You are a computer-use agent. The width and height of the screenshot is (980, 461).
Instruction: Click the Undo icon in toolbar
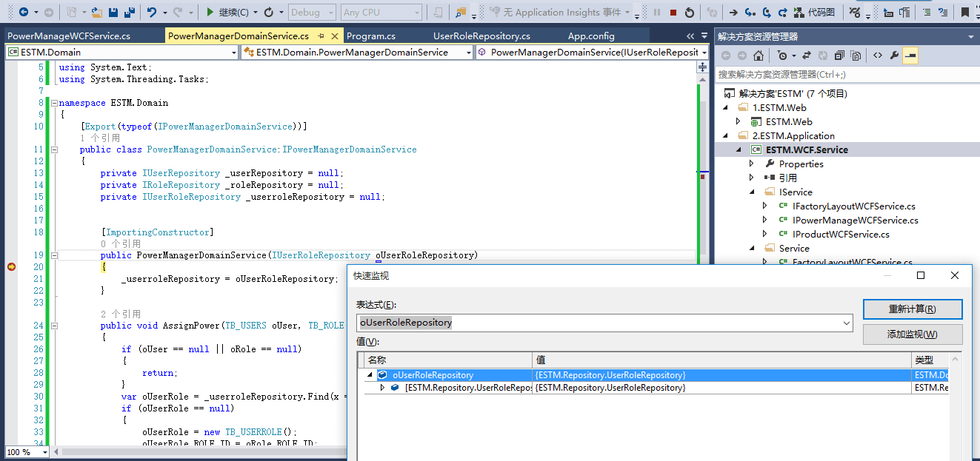click(x=153, y=12)
